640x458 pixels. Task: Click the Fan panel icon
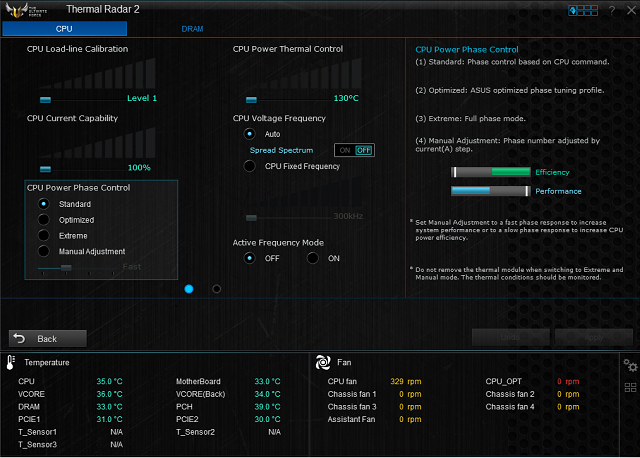pyautogui.click(x=323, y=362)
